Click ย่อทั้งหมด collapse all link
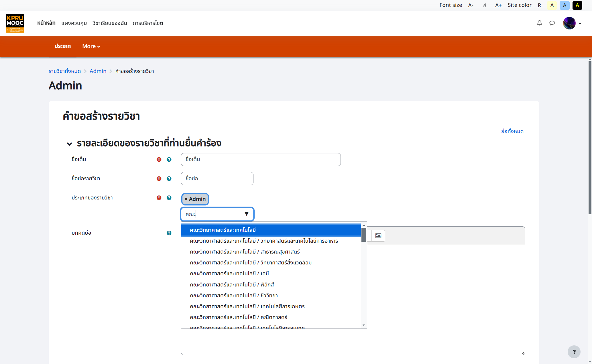 pyautogui.click(x=512, y=131)
